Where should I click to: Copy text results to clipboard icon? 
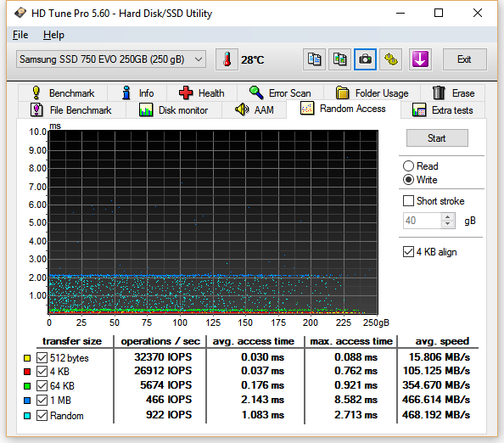pyautogui.click(x=314, y=59)
